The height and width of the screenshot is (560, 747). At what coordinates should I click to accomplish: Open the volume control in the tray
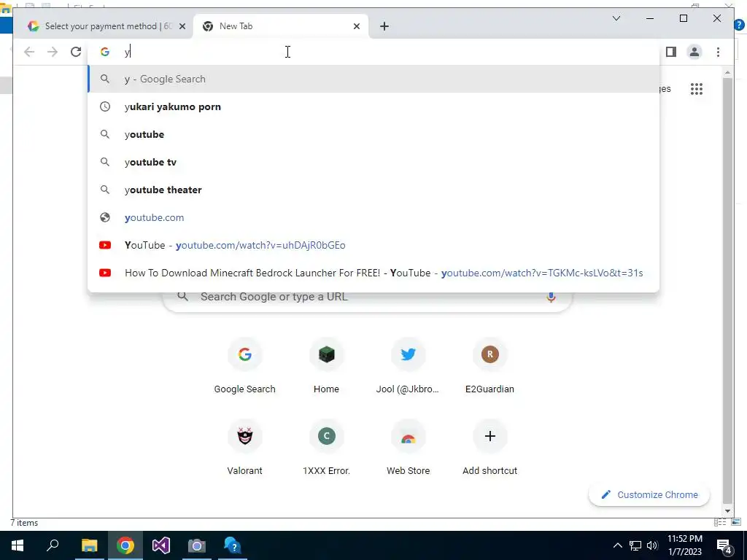(x=653, y=545)
